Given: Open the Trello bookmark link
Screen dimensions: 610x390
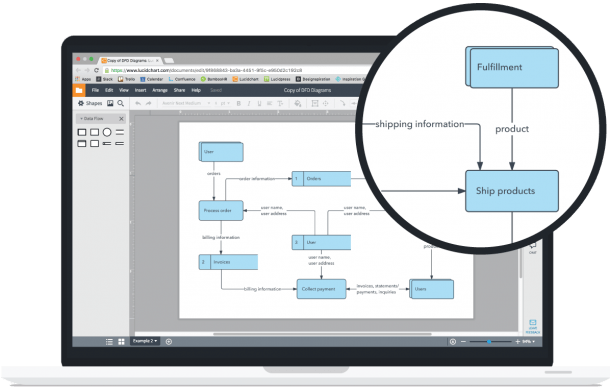Looking at the screenshot, I should [126, 79].
